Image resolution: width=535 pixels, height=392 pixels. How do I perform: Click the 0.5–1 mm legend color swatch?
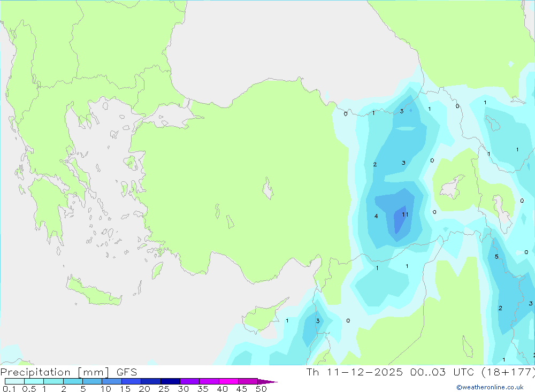click(x=34, y=381)
